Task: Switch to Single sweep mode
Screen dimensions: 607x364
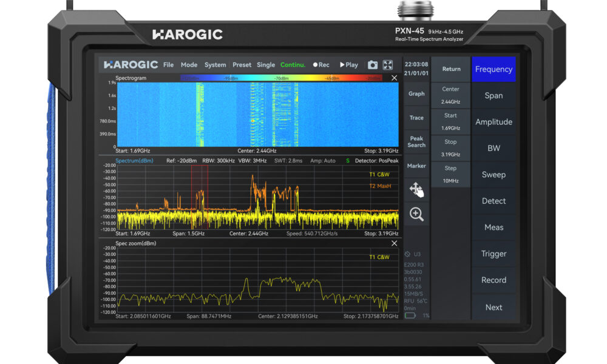Action: click(266, 65)
